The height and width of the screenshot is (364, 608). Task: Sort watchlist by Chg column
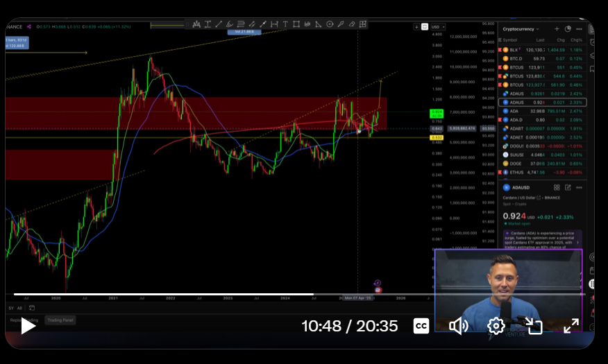[561, 40]
